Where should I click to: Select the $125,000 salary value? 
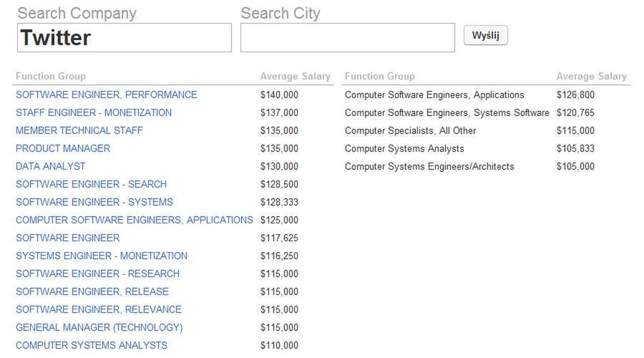click(x=279, y=220)
